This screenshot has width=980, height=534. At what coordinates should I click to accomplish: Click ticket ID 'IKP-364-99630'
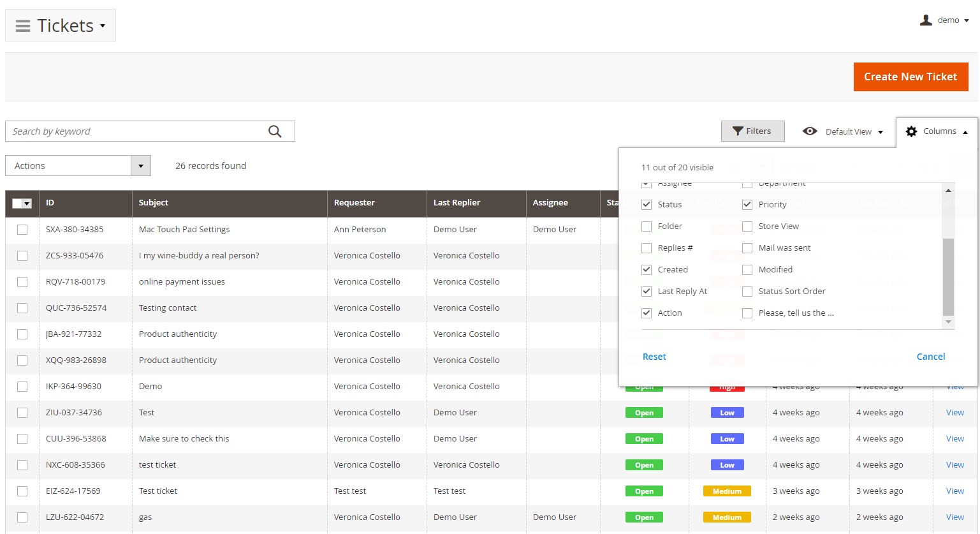(x=73, y=387)
